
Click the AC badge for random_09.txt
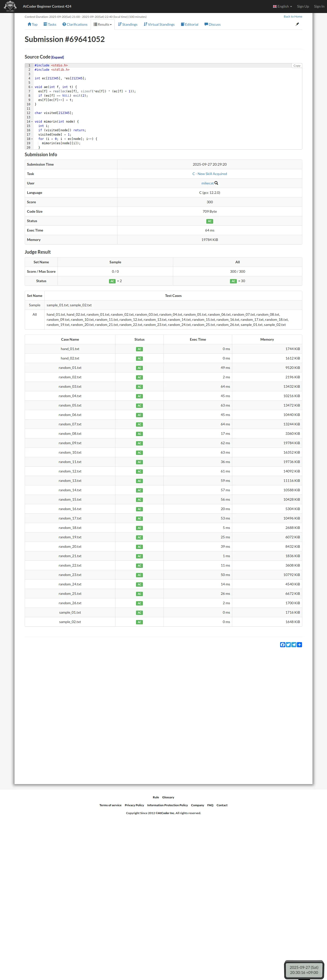[139, 443]
